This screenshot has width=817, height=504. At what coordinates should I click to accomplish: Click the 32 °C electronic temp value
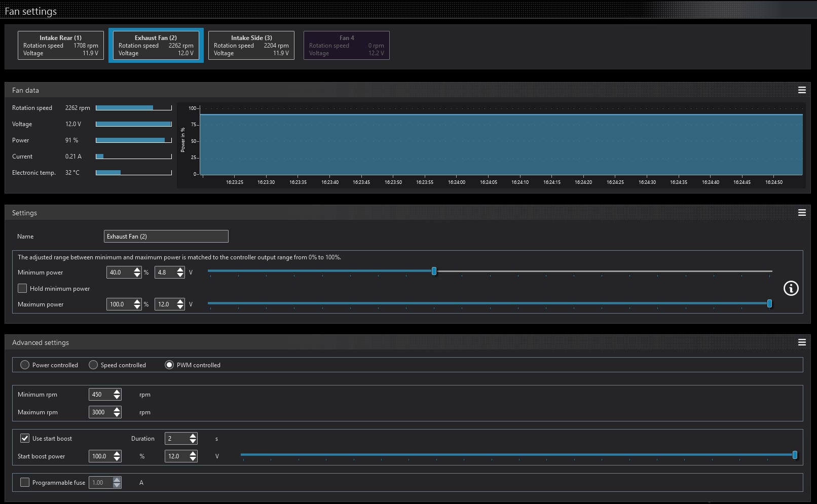72,173
